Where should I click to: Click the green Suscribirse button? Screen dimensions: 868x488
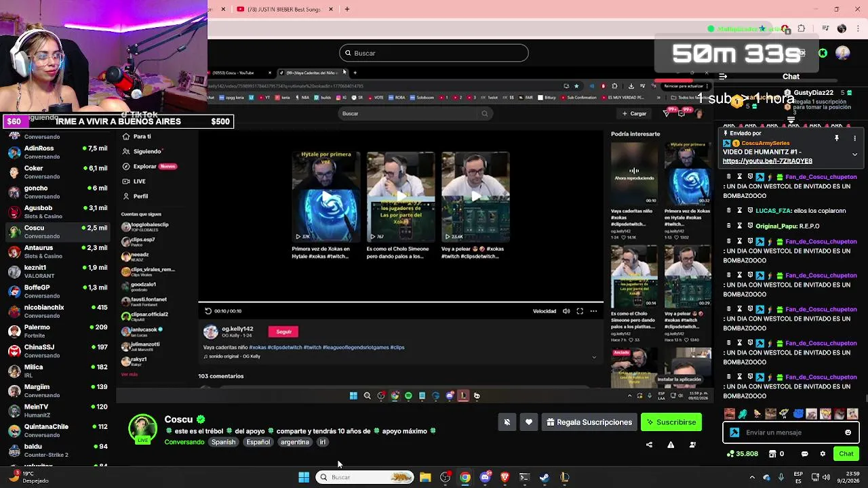pos(671,422)
